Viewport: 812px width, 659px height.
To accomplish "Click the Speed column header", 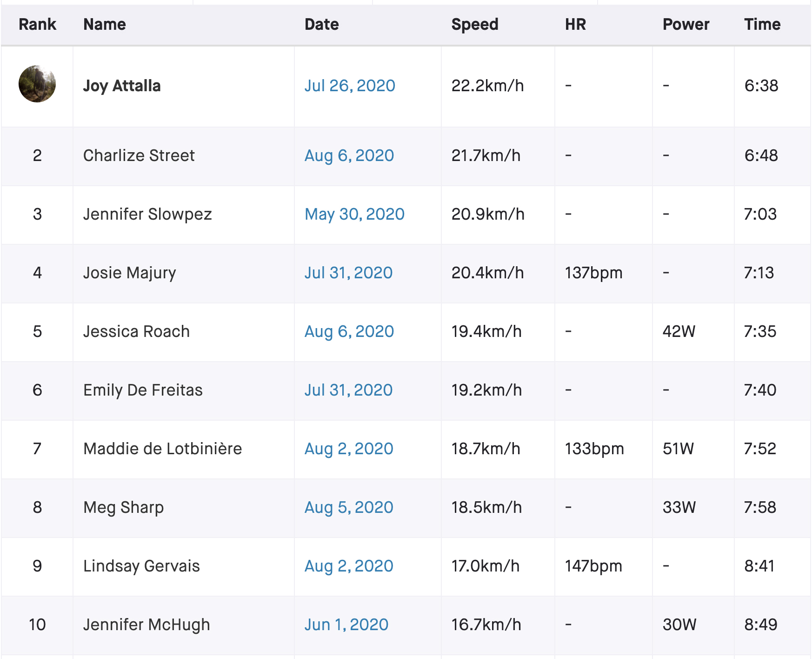I will click(475, 25).
